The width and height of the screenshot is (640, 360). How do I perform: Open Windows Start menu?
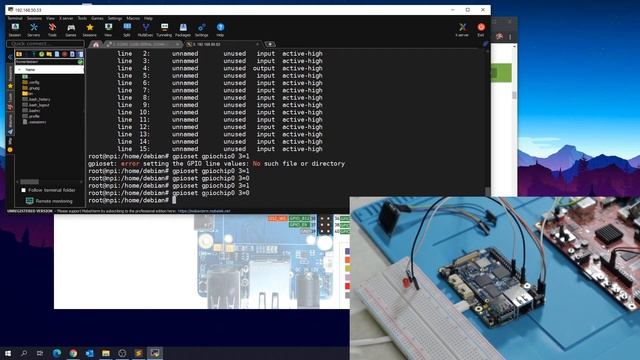tap(8, 353)
